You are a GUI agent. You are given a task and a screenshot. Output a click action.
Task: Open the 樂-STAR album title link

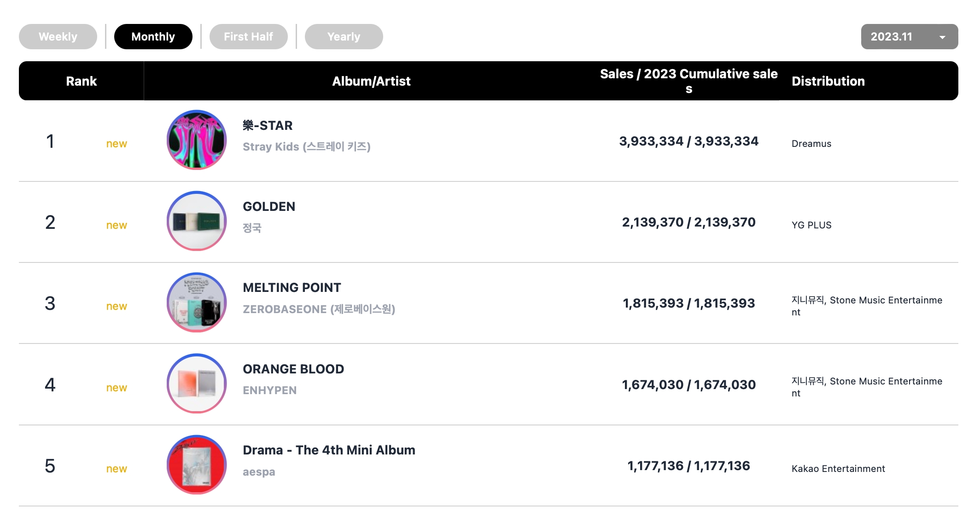point(268,125)
